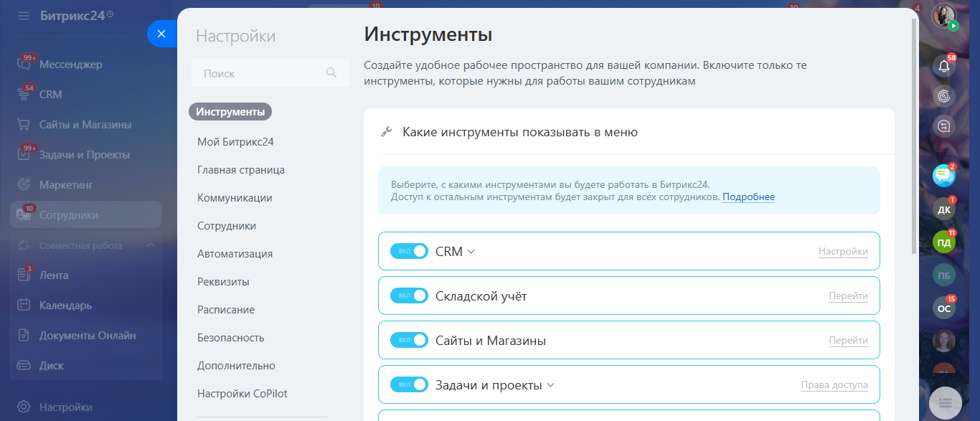Switch off the Задачи и проекты toggle
The image size is (980, 421).
[409, 385]
